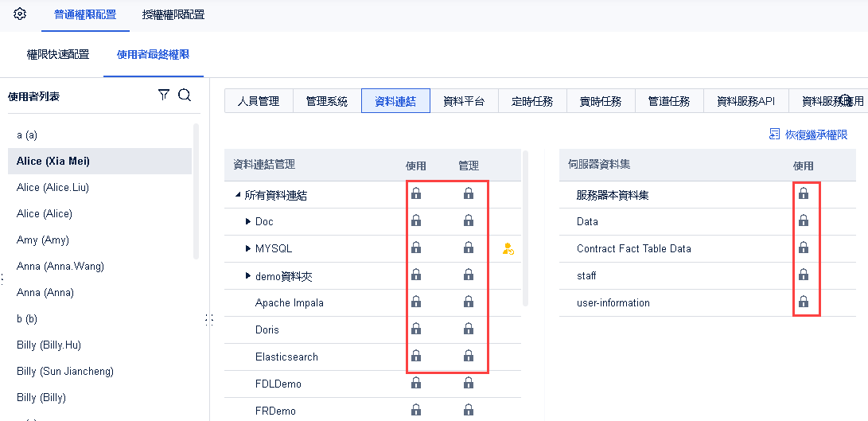Viewport: 868px width, 421px height.
Task: Toggle the 使用 lock for user-information
Action: [804, 302]
